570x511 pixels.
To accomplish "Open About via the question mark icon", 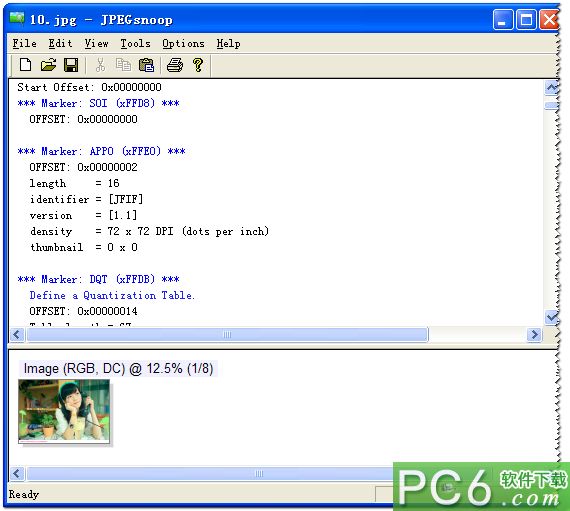I will click(x=198, y=65).
